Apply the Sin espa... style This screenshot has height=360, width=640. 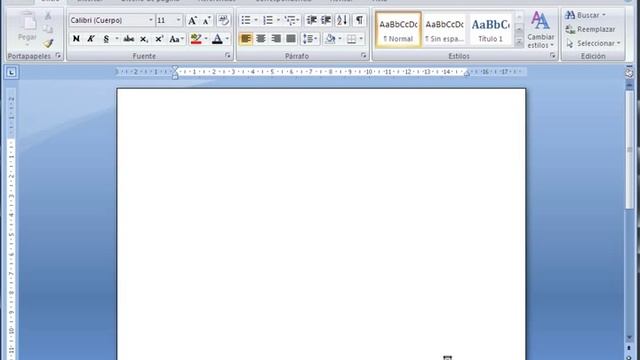(444, 29)
